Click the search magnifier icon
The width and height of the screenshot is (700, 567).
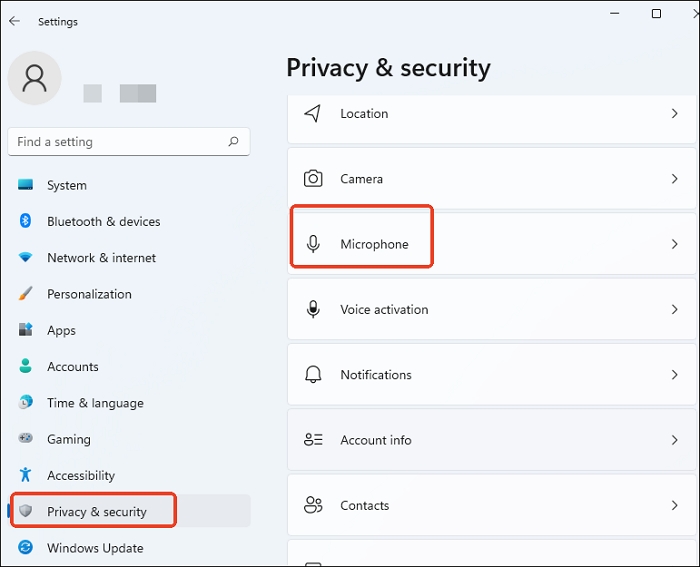234,142
